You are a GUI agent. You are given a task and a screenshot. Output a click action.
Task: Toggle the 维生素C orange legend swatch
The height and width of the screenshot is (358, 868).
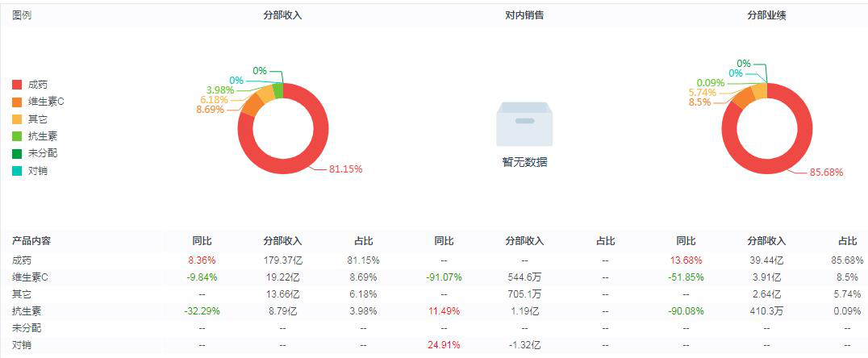point(18,102)
